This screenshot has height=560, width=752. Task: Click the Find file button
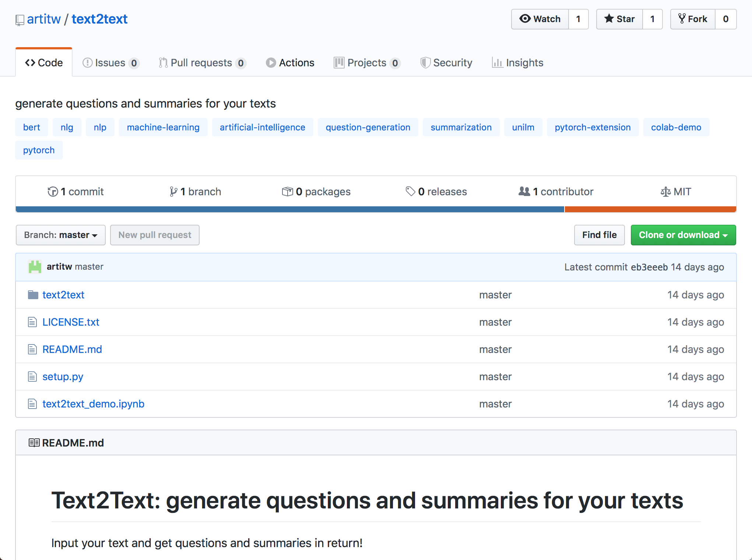599,235
